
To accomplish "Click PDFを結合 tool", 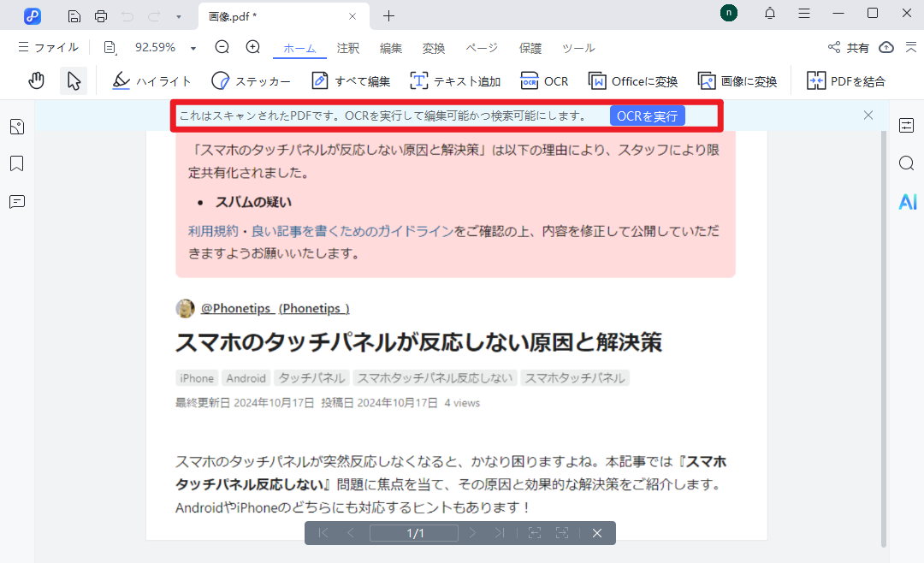I will tap(846, 81).
